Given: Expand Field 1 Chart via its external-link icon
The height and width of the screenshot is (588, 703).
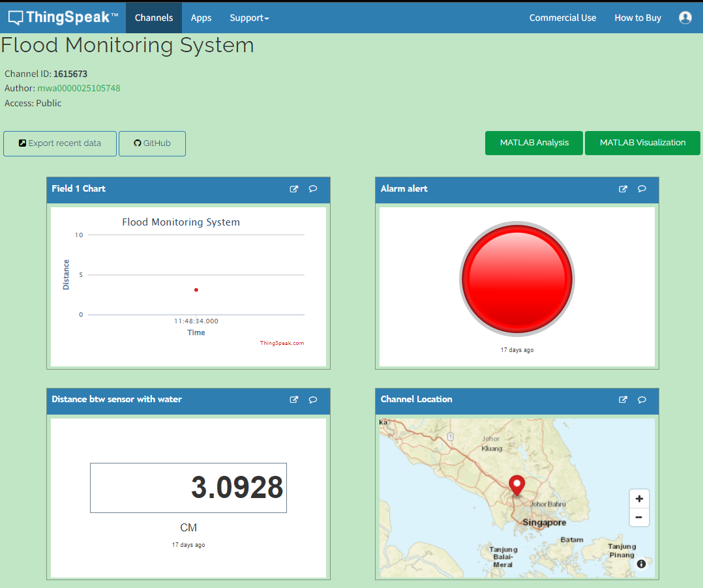Looking at the screenshot, I should click(293, 188).
